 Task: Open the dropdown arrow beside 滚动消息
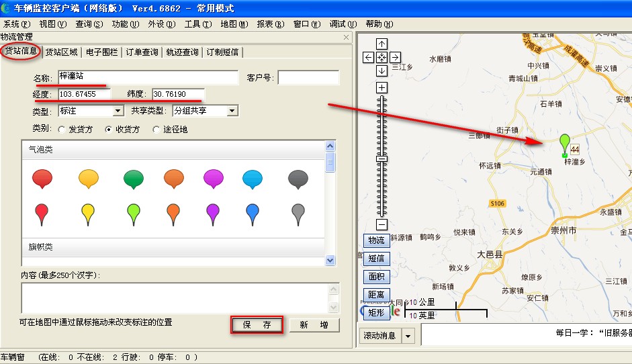click(408, 335)
